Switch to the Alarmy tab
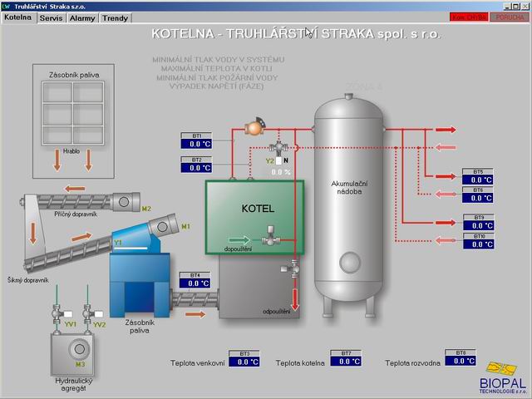The width and height of the screenshot is (532, 399). tap(82, 17)
